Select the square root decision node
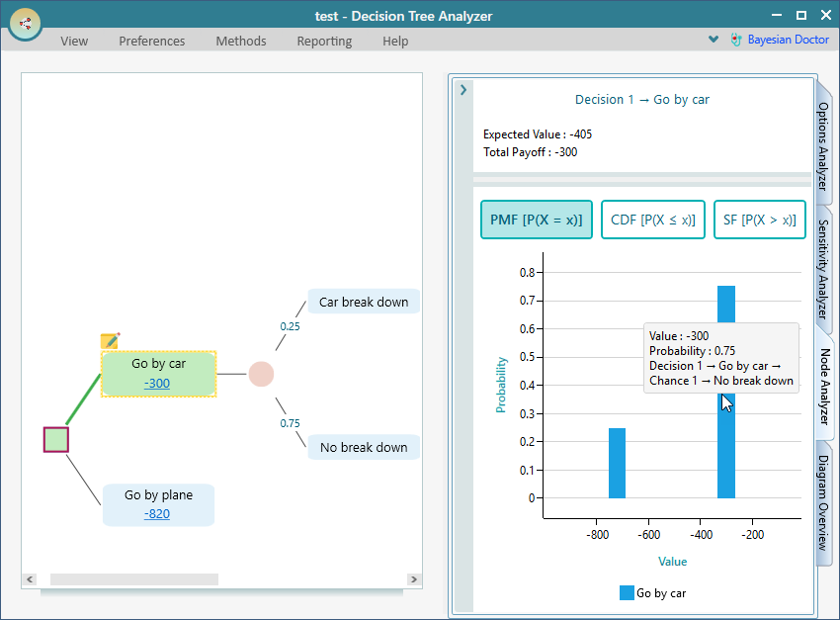This screenshot has height=620, width=840. pos(56,440)
